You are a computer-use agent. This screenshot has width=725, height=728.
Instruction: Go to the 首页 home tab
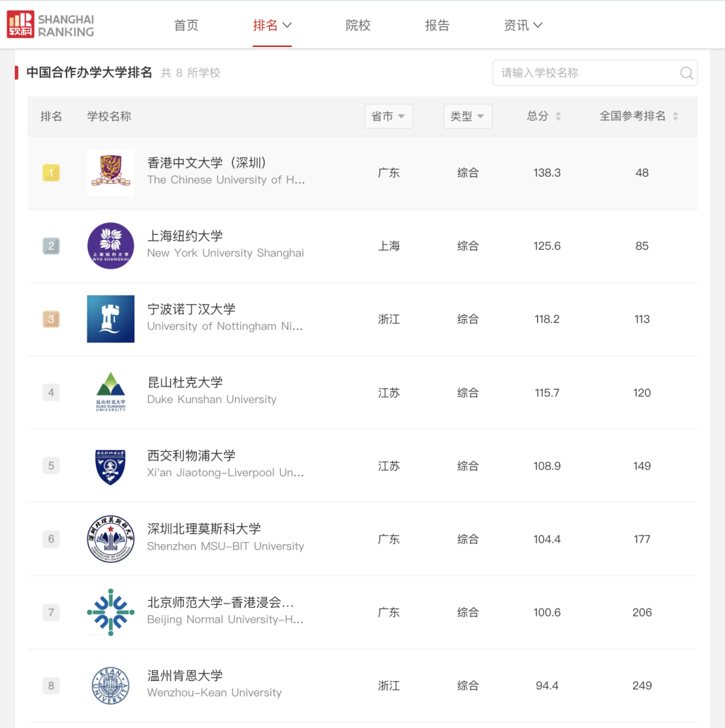186,26
